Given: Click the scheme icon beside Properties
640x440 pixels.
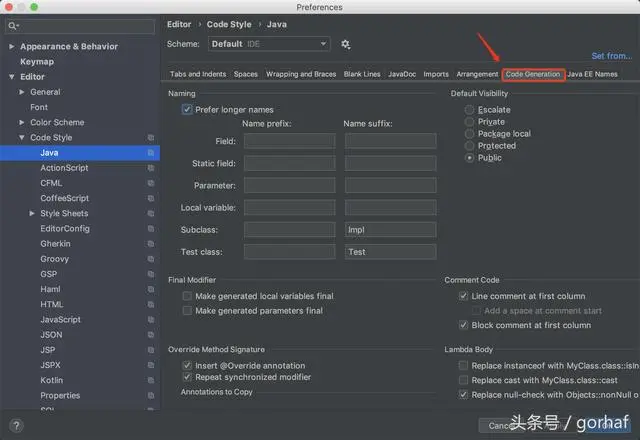Looking at the screenshot, I should coord(151,396).
